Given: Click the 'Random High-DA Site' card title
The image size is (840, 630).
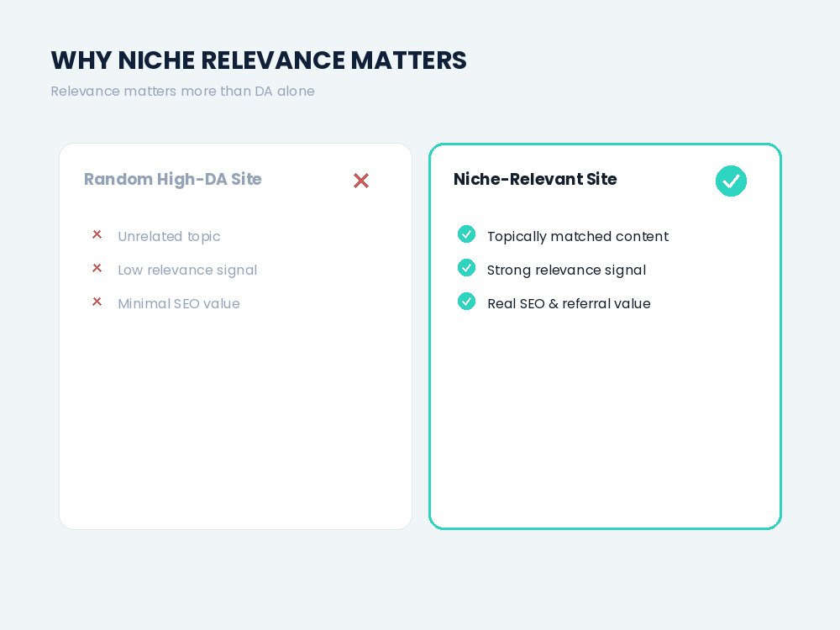Looking at the screenshot, I should [x=172, y=179].
